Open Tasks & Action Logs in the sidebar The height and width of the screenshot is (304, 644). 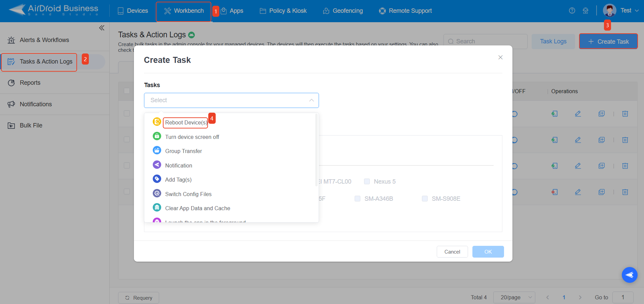coord(46,62)
